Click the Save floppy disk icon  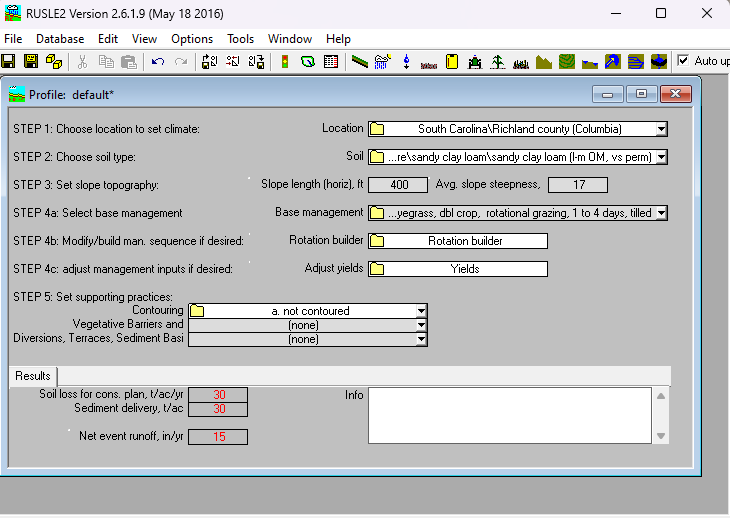pos(8,61)
